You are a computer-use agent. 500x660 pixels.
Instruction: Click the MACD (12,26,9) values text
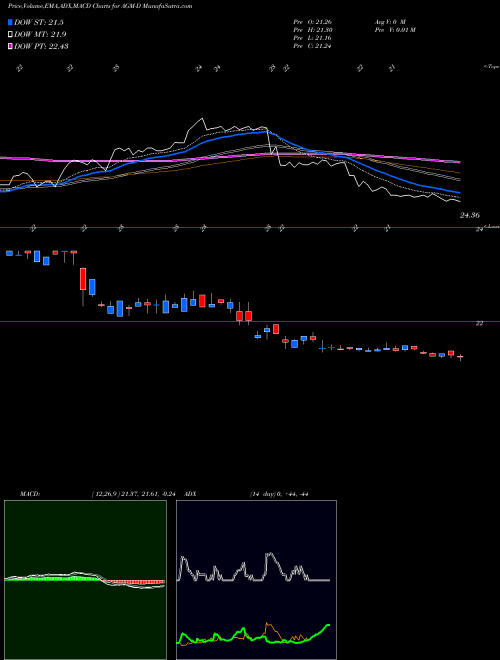click(x=136, y=494)
